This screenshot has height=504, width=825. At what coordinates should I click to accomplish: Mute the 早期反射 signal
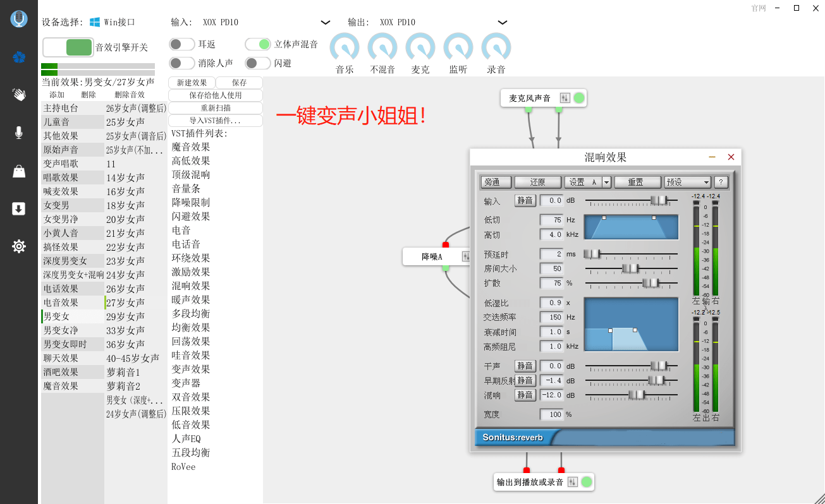pyautogui.click(x=525, y=380)
